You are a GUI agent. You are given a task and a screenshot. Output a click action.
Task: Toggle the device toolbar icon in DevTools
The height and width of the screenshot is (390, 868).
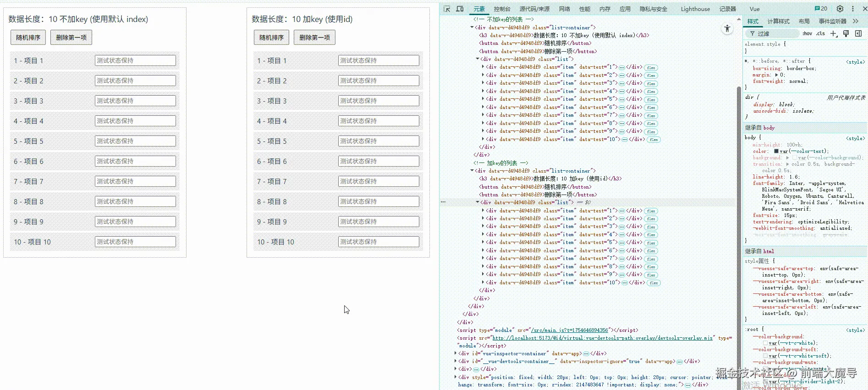[460, 9]
